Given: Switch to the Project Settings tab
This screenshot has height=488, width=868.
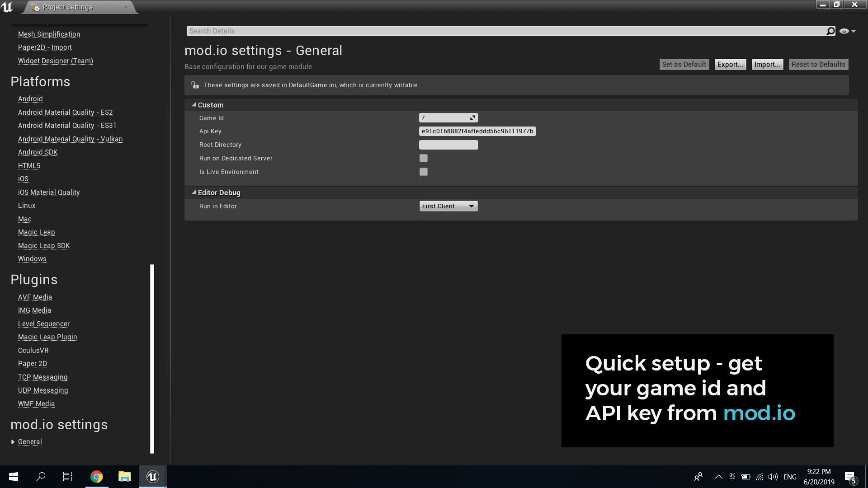Looking at the screenshot, I should pos(67,7).
